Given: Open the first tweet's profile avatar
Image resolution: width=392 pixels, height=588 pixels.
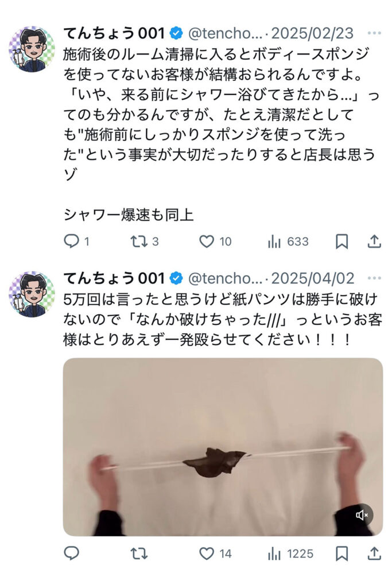Looking at the screenshot, I should (x=32, y=49).
